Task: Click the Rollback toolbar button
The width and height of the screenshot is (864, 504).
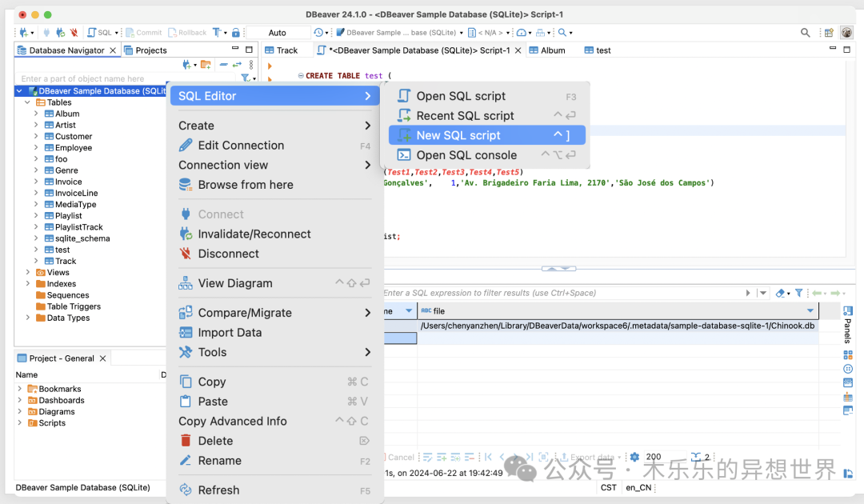Action: pyautogui.click(x=187, y=33)
